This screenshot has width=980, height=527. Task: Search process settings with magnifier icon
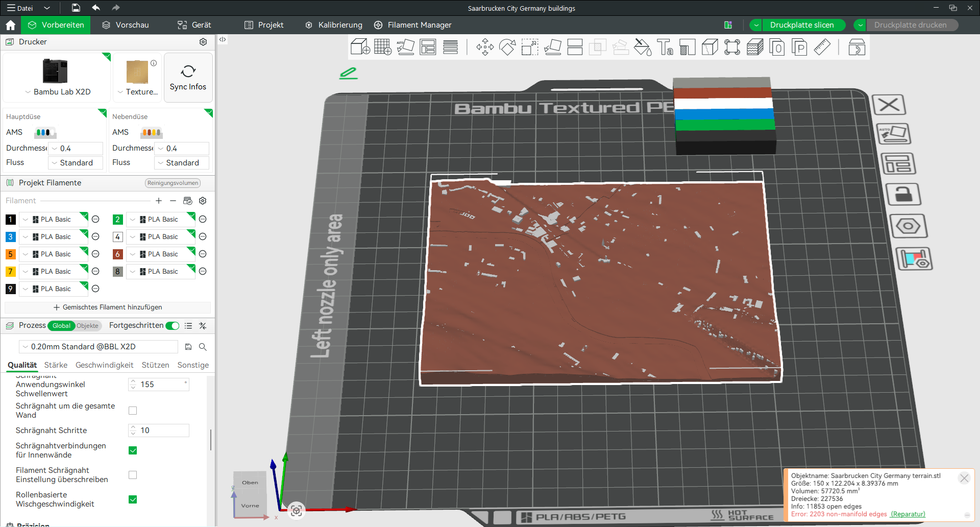pyautogui.click(x=203, y=347)
